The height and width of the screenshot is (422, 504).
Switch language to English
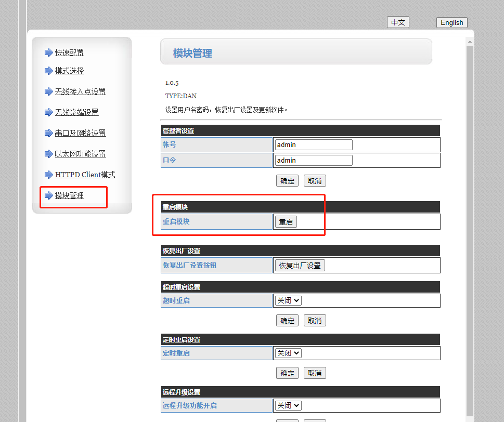tap(451, 22)
